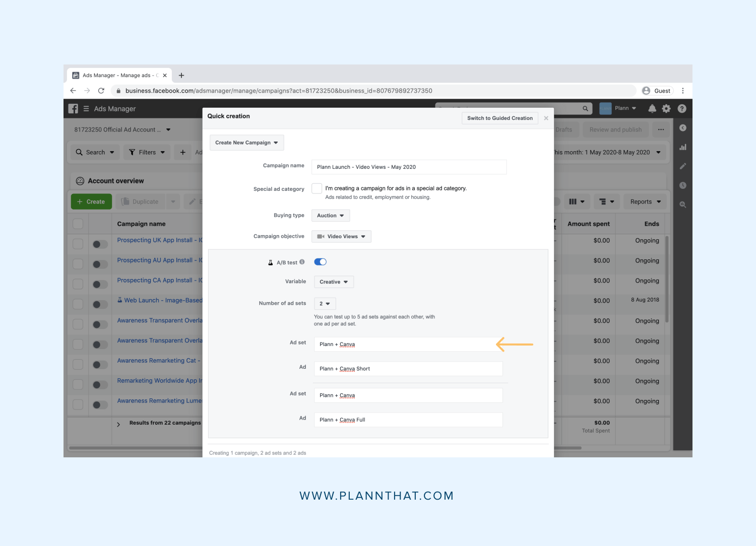Image resolution: width=756 pixels, height=546 pixels.
Task: Collapse the right sidebar arrow icon
Action: coord(683,128)
